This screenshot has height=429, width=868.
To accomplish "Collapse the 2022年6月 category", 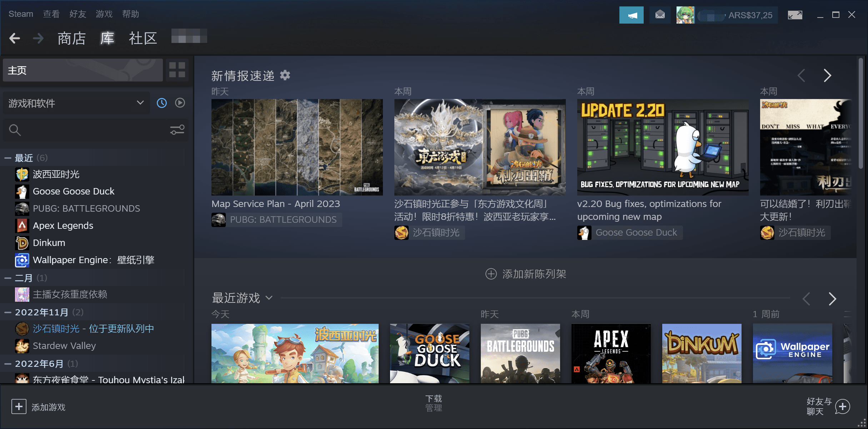I will click(8, 364).
